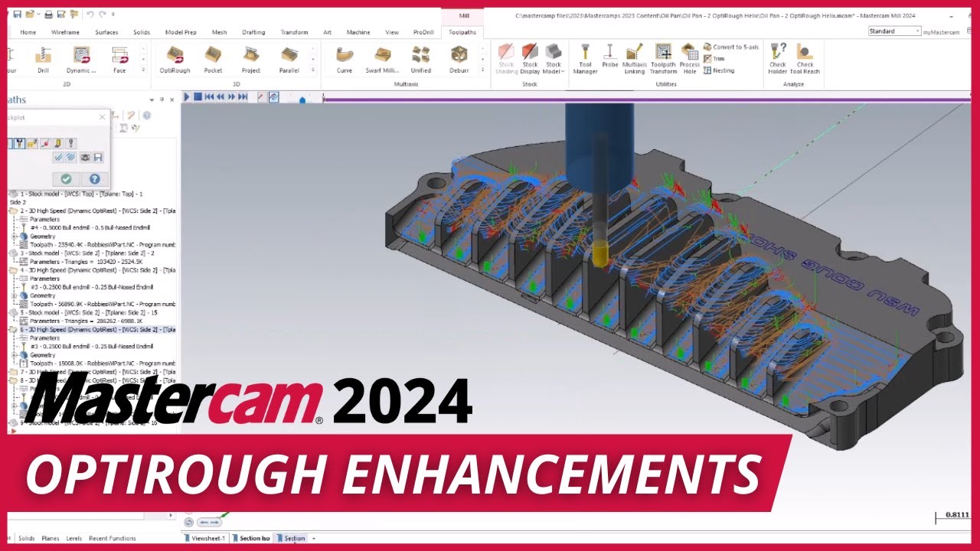The width and height of the screenshot is (980, 551).
Task: Launch the OptiRough 3D toolpath
Action: 175,60
